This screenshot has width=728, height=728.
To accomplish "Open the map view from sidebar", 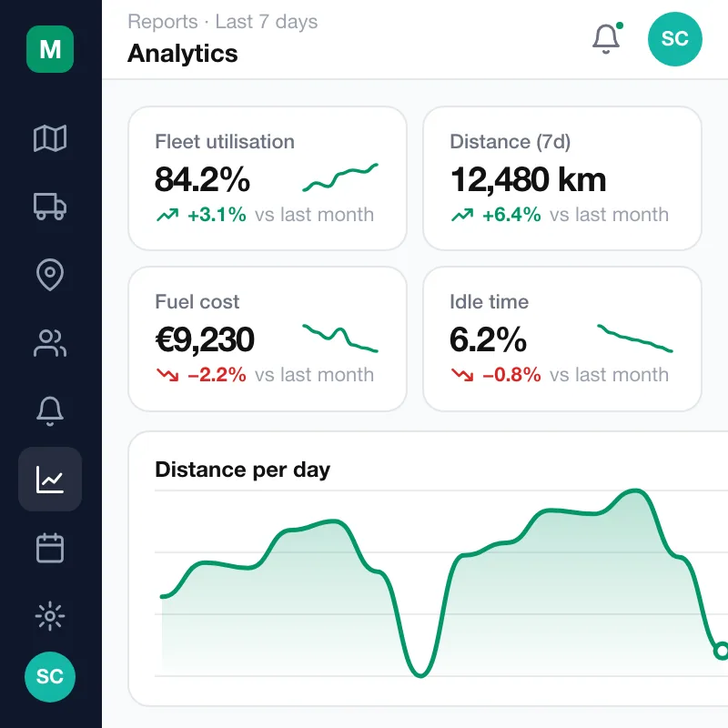I will (50, 138).
